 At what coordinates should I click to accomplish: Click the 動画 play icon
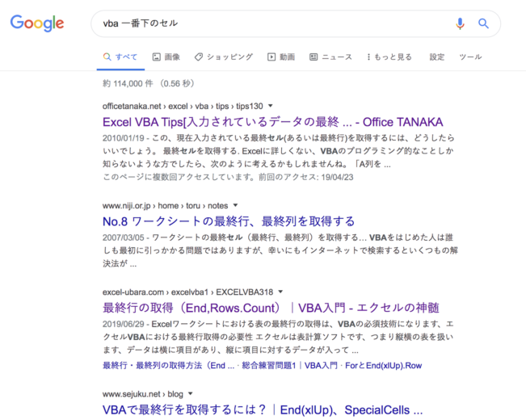point(271,57)
